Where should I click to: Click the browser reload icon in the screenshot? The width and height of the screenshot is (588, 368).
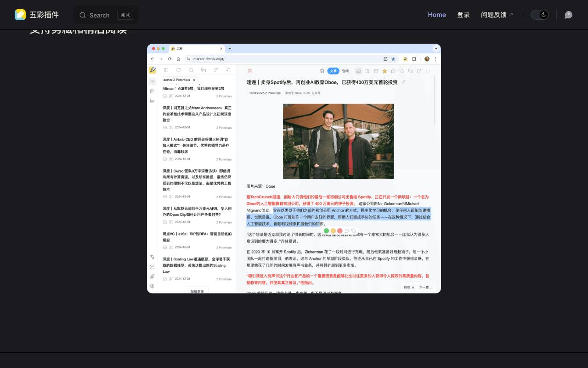tap(170, 59)
